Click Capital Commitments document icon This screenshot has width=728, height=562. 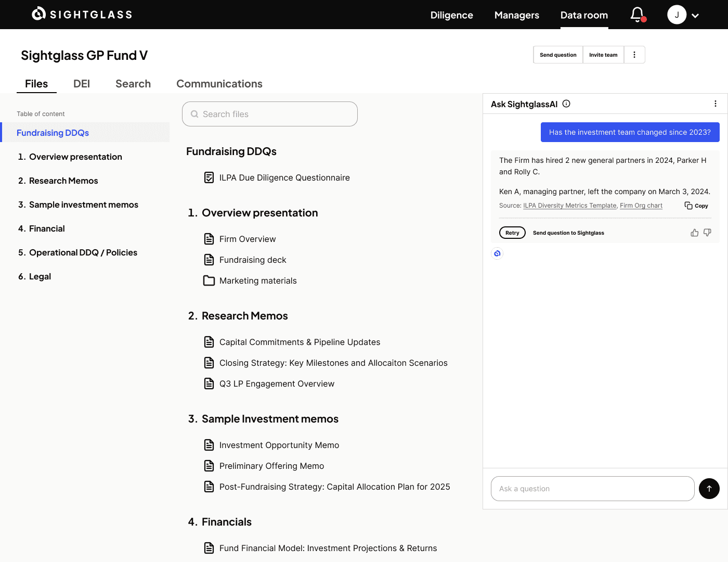point(209,342)
